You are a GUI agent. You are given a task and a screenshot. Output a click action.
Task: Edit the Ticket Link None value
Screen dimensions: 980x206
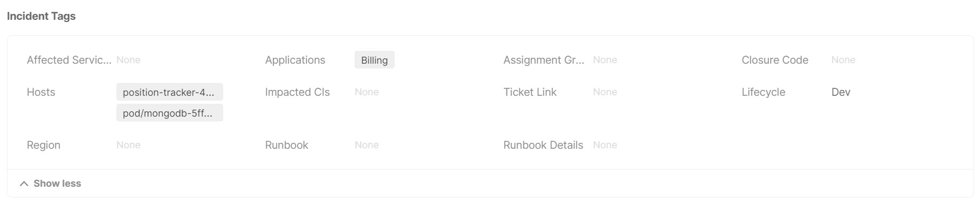coord(605,92)
